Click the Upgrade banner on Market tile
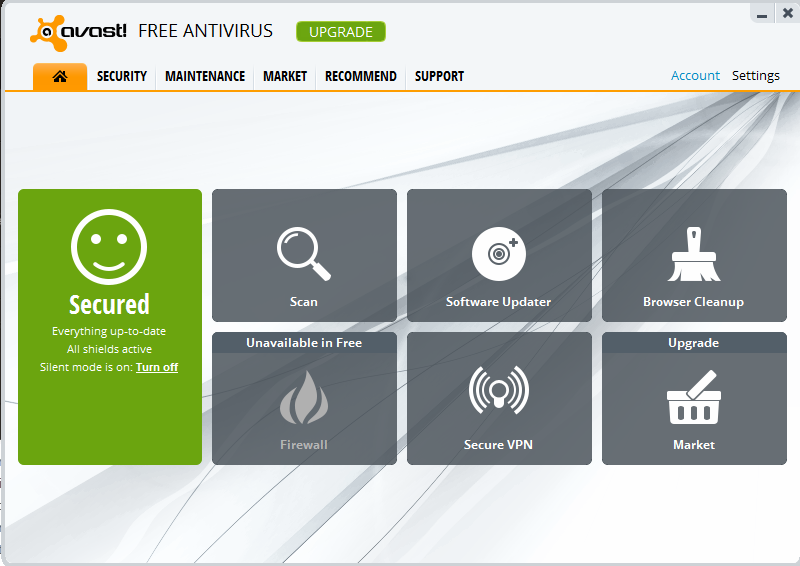Image resolution: width=800 pixels, height=566 pixels. (x=694, y=342)
